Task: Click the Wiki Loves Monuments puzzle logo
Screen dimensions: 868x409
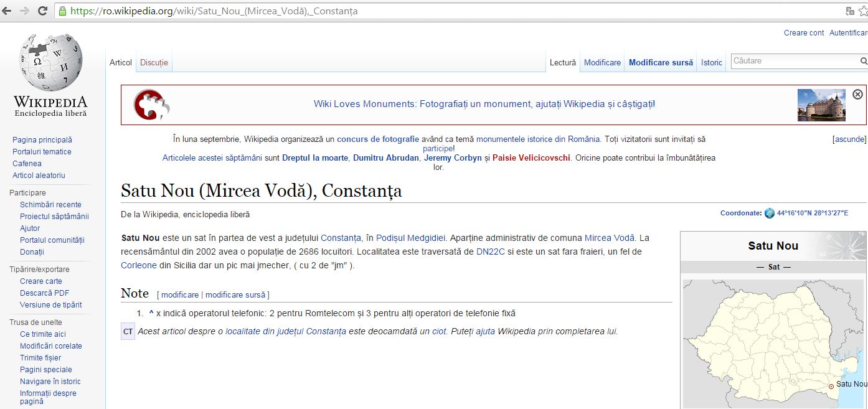Action: [151, 105]
